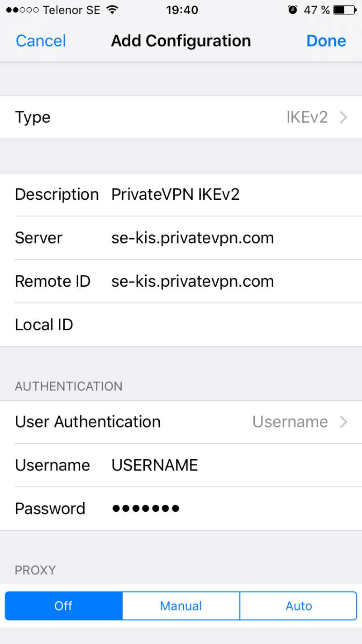Screen dimensions: 362x644
Task: Switch proxy setting to Manual
Action: click(181, 606)
